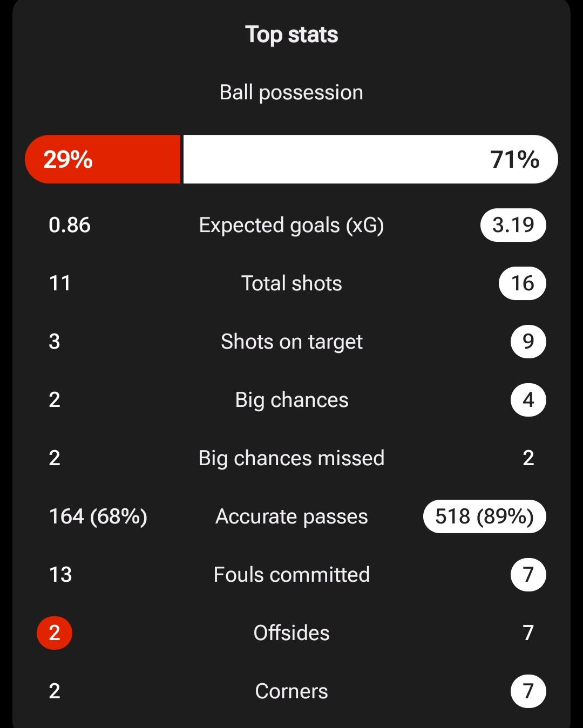The image size is (583, 728).
Task: Select the Expected goals (xG) label
Action: (x=291, y=225)
